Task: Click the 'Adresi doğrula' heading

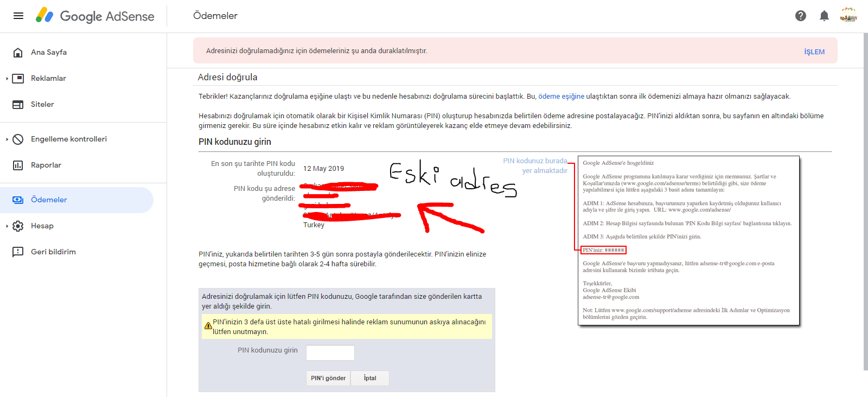Action: point(227,78)
